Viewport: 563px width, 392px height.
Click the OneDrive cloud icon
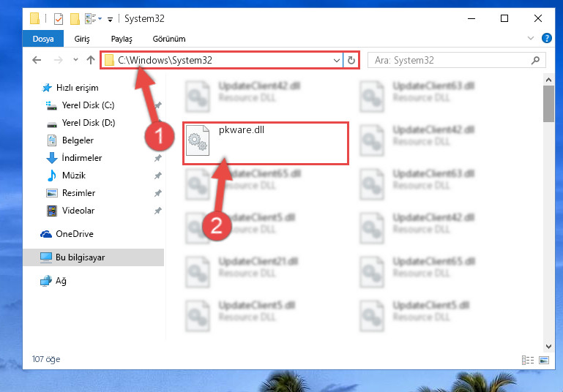(x=46, y=234)
